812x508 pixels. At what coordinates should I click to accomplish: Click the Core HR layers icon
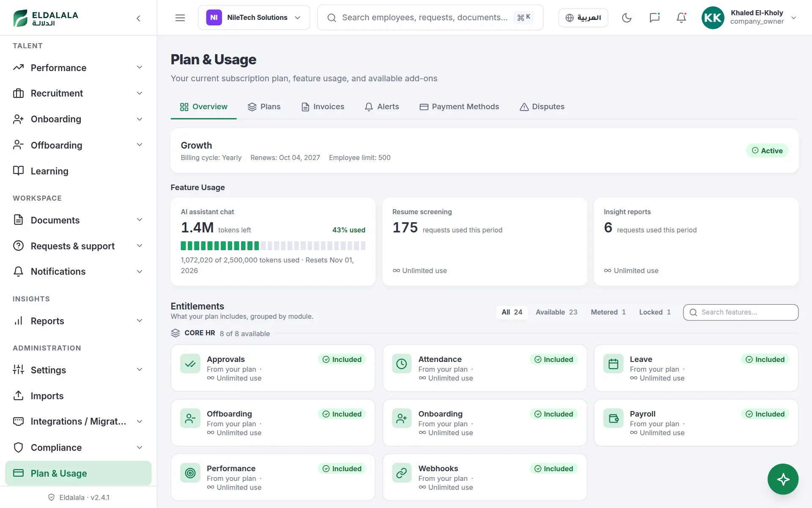pyautogui.click(x=176, y=333)
